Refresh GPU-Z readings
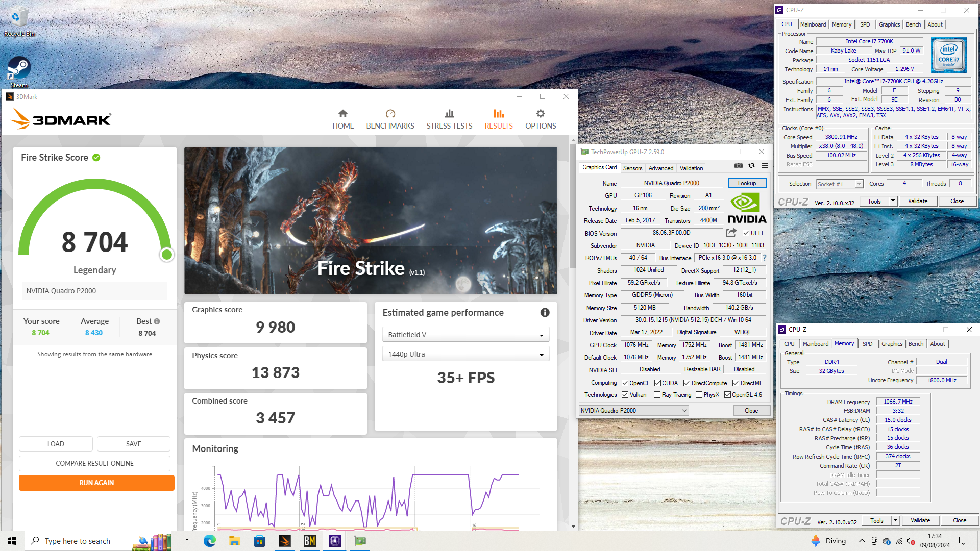The height and width of the screenshot is (551, 980). 751,165
